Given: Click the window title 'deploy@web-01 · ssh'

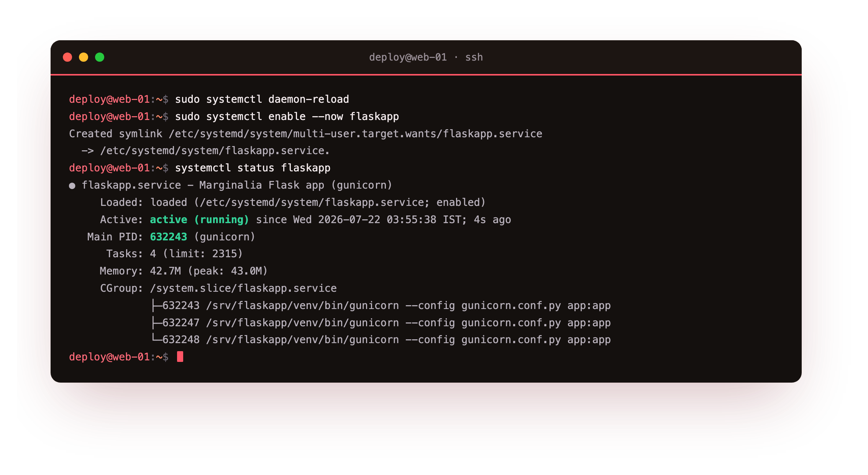Looking at the screenshot, I should click(426, 57).
